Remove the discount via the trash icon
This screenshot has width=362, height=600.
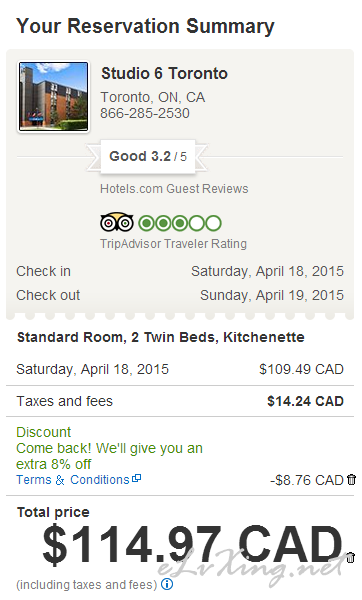(351, 479)
